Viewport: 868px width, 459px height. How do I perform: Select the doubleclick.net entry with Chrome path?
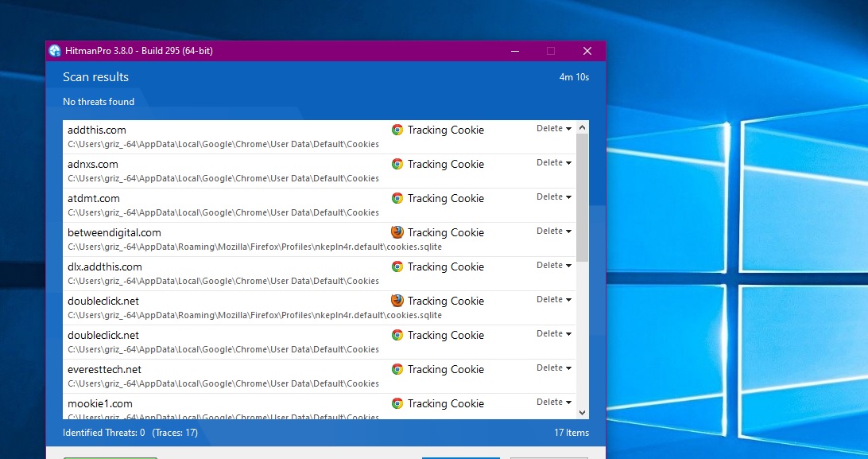coord(103,336)
